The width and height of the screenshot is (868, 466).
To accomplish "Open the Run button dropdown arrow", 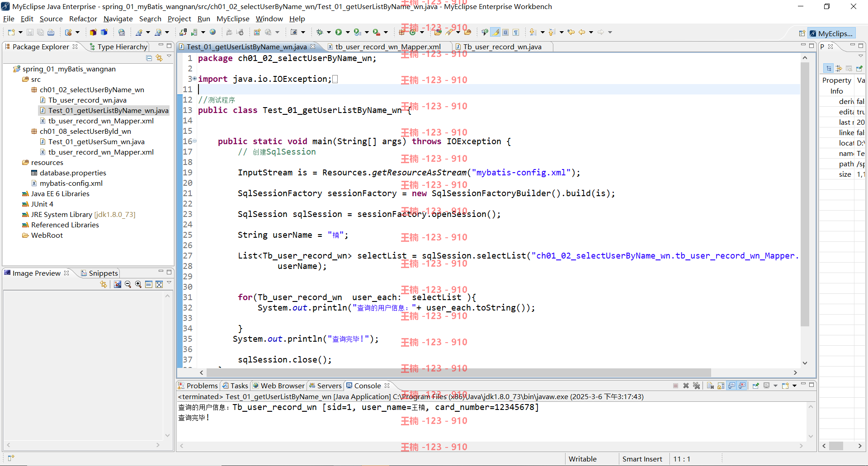I will tap(348, 32).
